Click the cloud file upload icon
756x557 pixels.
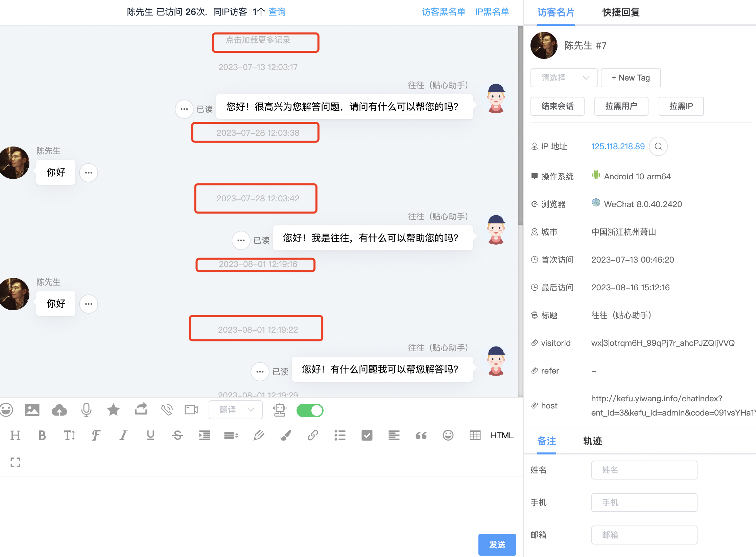click(x=59, y=410)
